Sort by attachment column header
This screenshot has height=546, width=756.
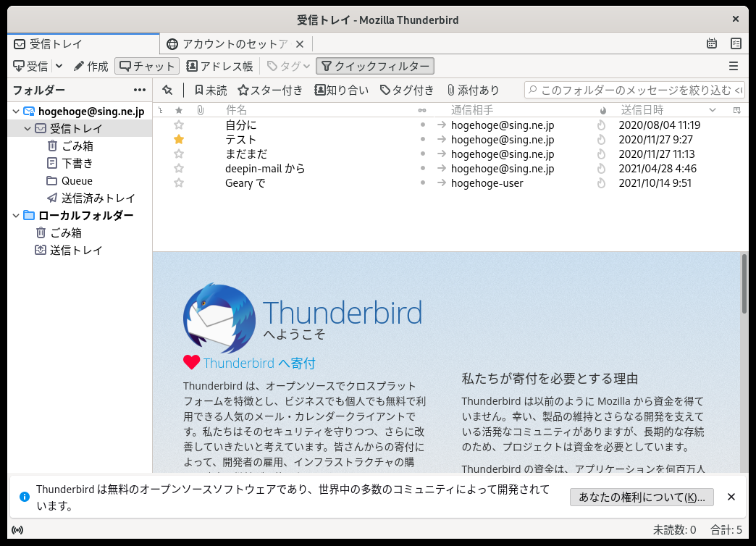pyautogui.click(x=201, y=111)
